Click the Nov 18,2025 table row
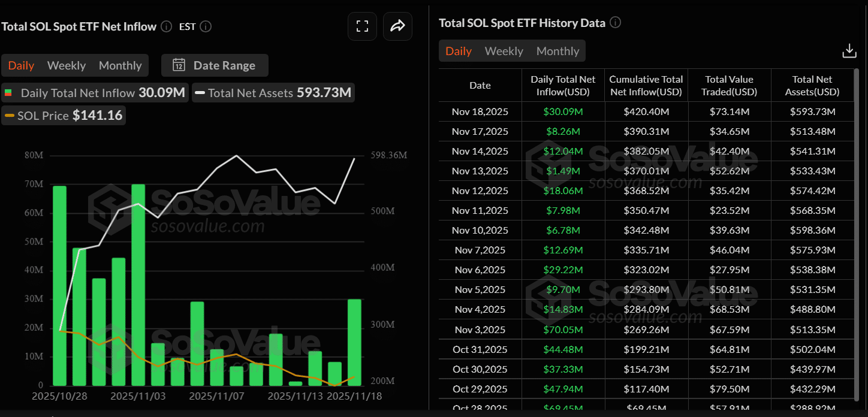 pos(646,111)
